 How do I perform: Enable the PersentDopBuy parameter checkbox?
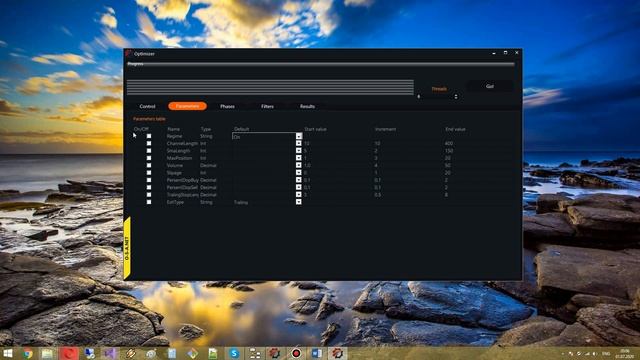(149, 180)
